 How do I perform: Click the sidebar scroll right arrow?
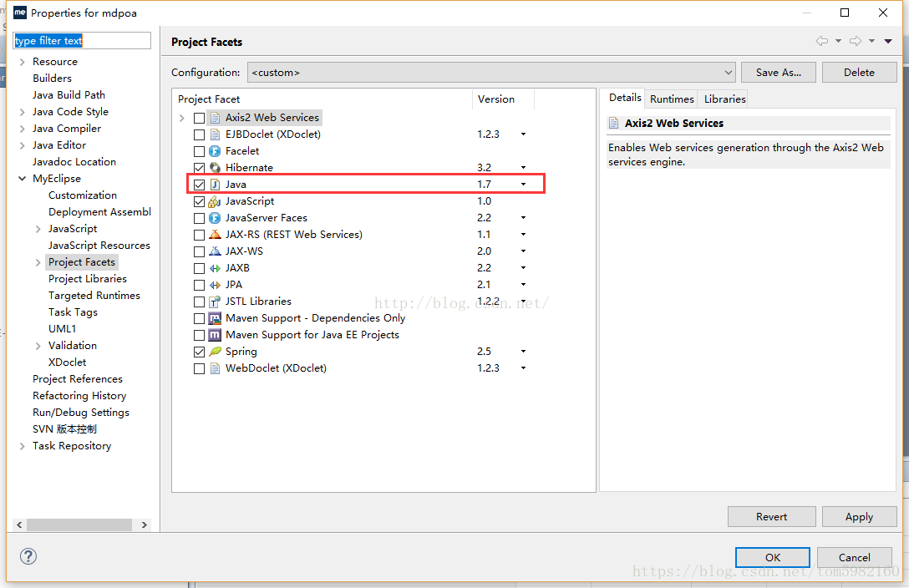pos(145,525)
